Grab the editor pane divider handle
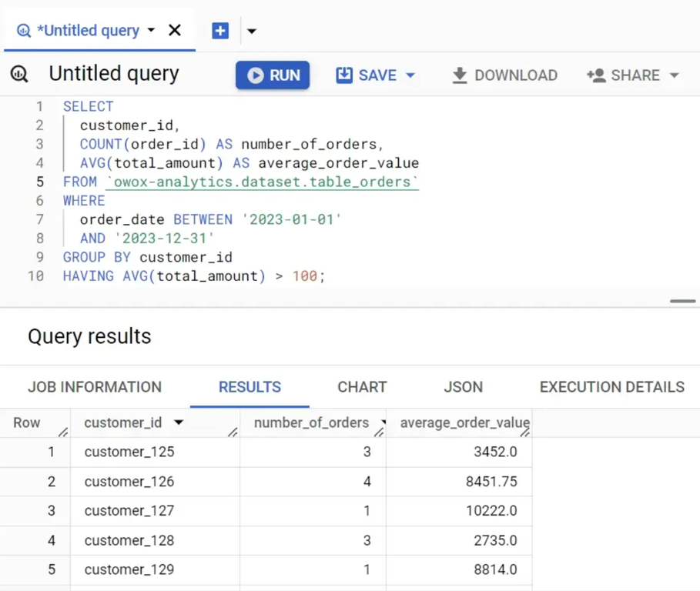 point(682,301)
